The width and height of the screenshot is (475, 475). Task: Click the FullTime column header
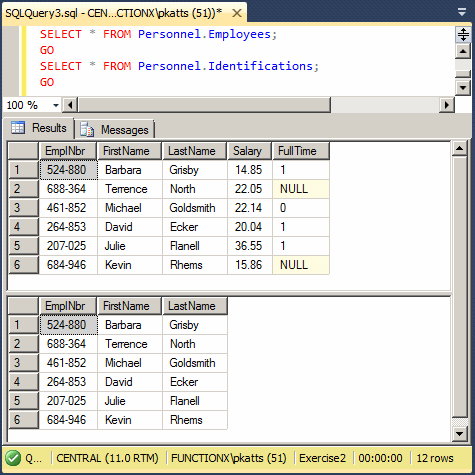[301, 151]
